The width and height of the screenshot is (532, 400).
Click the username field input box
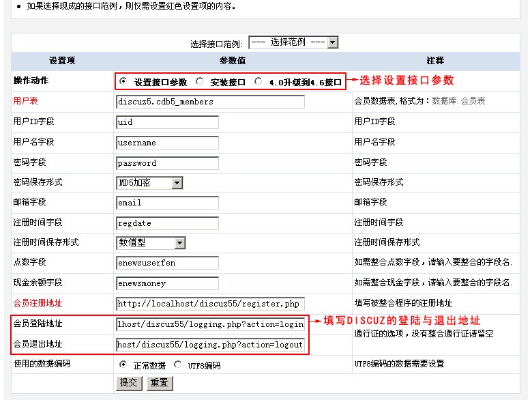167,143
